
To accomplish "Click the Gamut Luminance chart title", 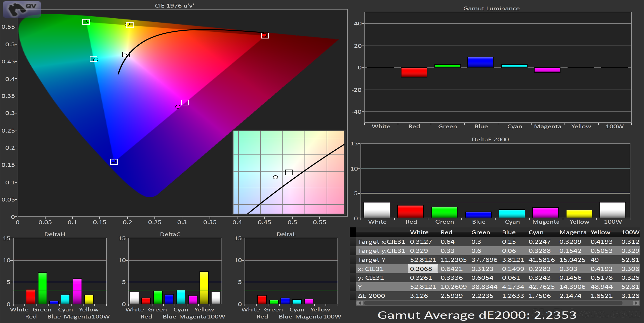I will (x=491, y=8).
